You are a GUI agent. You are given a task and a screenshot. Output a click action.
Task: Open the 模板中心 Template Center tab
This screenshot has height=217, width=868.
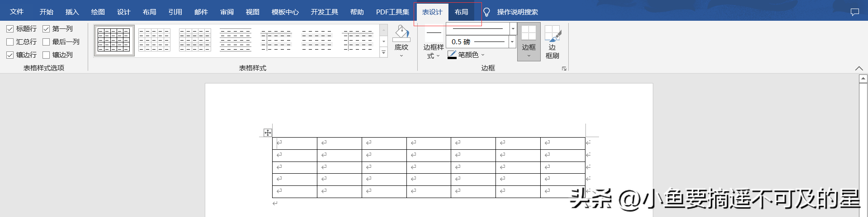285,12
